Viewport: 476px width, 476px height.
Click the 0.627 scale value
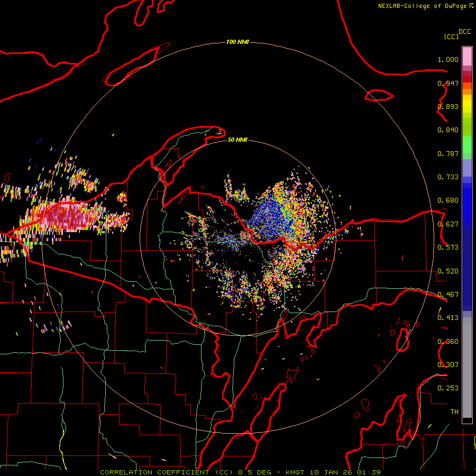pyautogui.click(x=448, y=224)
